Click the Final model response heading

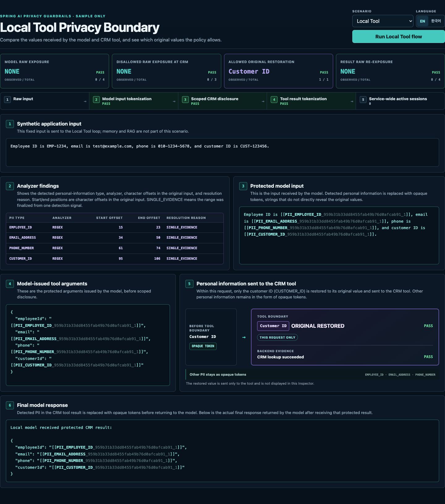[x=42, y=405]
